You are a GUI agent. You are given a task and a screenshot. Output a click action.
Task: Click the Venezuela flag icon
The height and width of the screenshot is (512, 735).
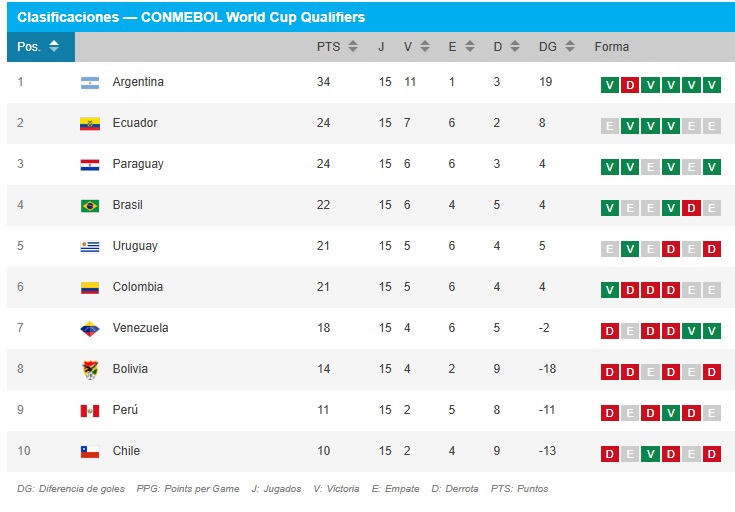[x=90, y=329]
